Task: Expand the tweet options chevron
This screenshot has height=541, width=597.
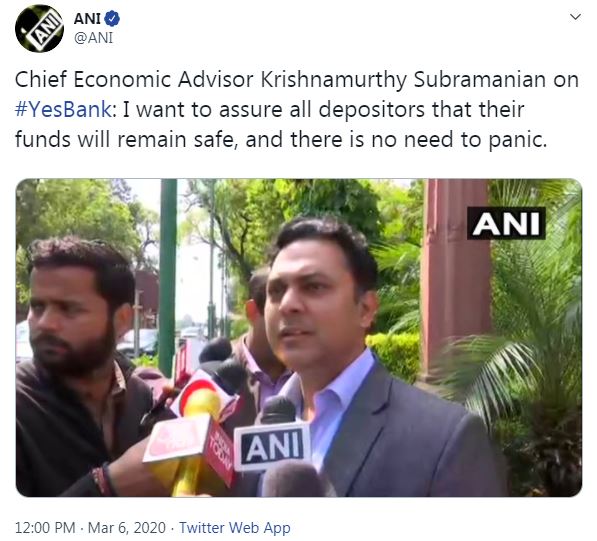Action: 575,17
